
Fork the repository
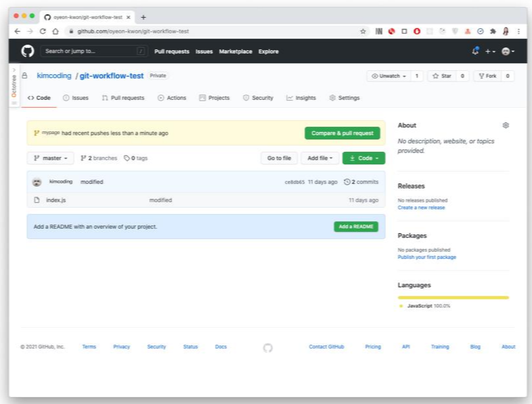tap(487, 76)
